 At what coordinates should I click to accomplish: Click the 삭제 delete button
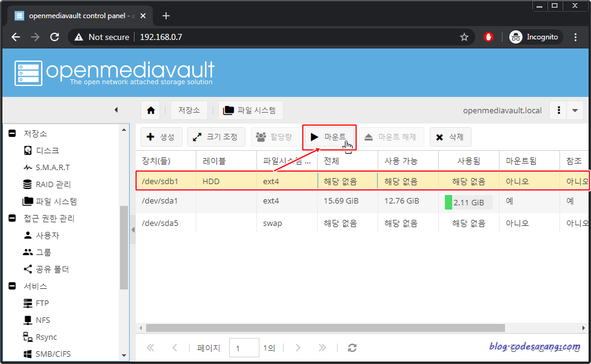click(x=450, y=137)
